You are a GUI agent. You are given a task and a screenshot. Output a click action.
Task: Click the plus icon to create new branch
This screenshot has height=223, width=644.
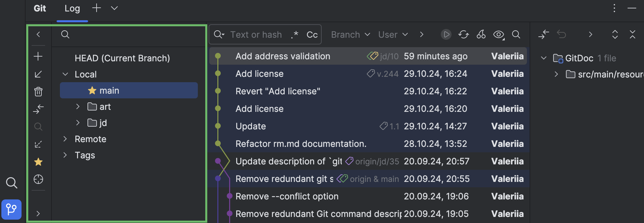coord(38,56)
